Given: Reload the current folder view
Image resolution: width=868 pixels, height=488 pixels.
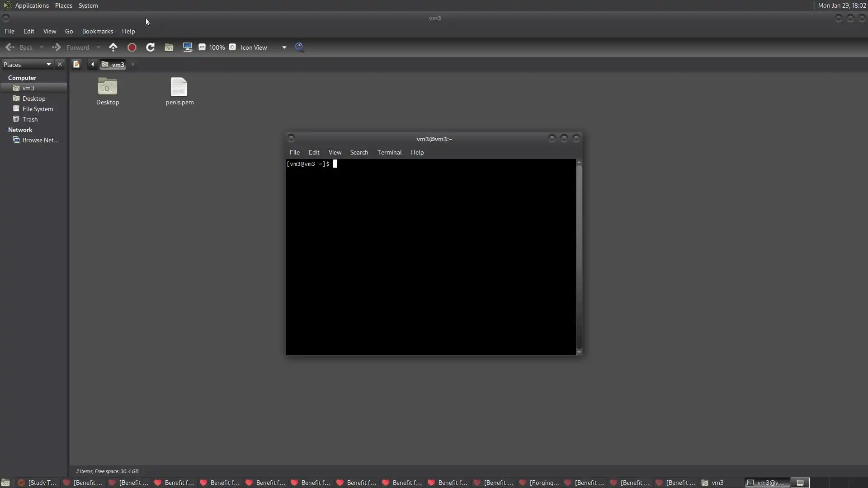Looking at the screenshot, I should 150,47.
